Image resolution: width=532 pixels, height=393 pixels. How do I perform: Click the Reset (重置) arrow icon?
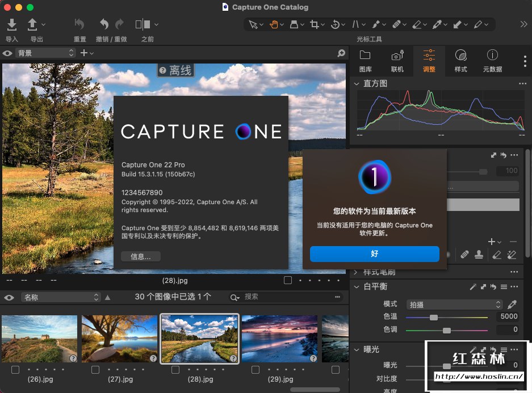click(x=79, y=24)
